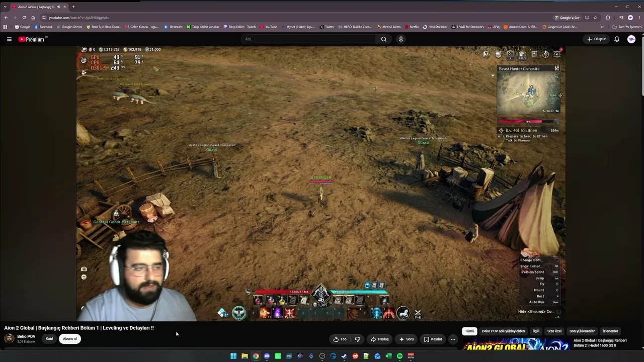Click the YouTube search magnifier button
The height and width of the screenshot is (362, 644).
click(383, 39)
